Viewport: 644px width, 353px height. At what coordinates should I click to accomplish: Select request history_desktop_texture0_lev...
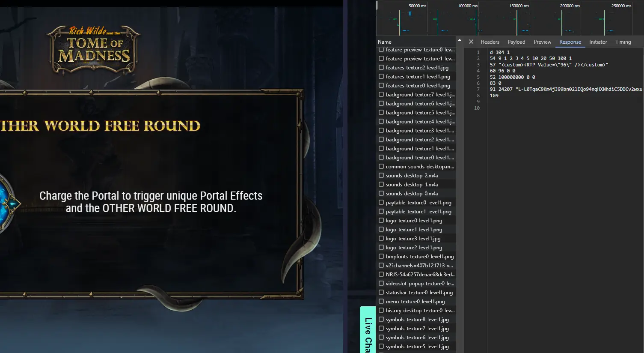(x=420, y=311)
